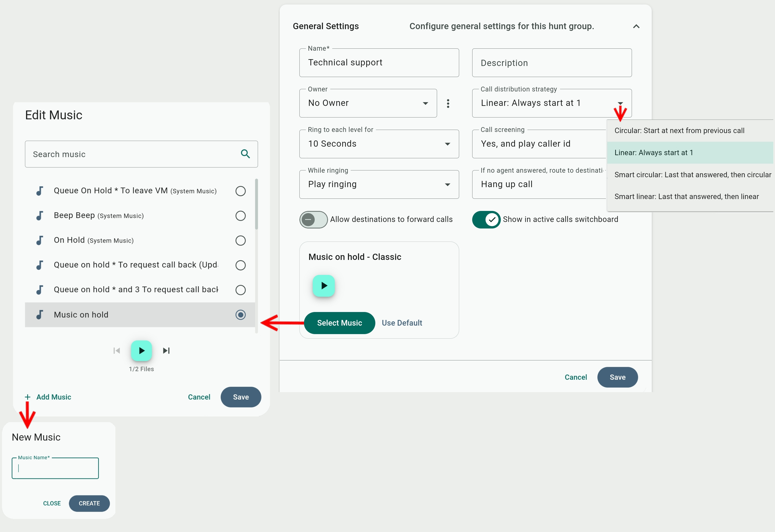The height and width of the screenshot is (532, 775).
Task: Select the On Hold system music radio button
Action: [240, 240]
